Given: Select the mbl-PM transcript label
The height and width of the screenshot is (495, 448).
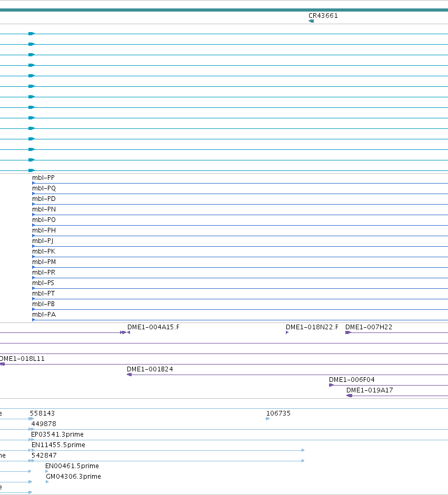Looking at the screenshot, I should pos(44,262).
